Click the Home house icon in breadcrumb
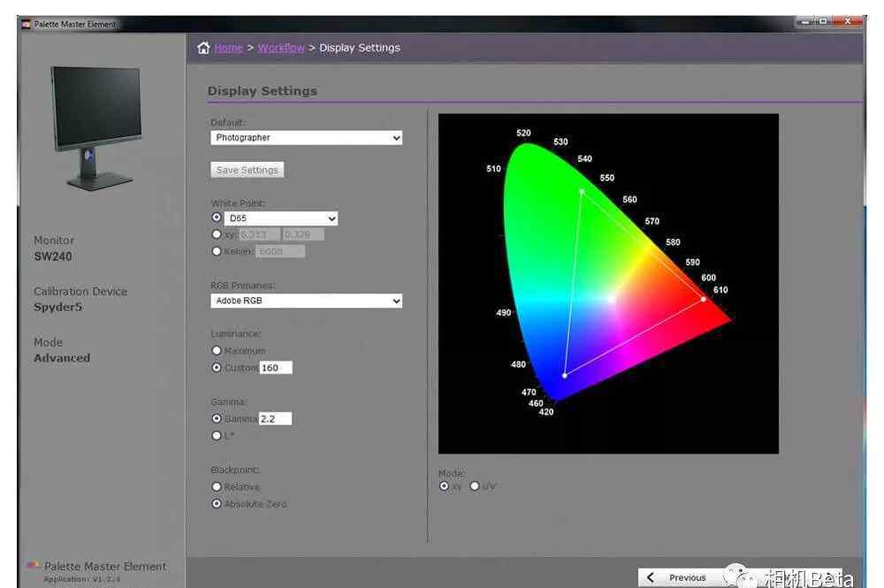Image resolution: width=884 pixels, height=588 pixels. 203,48
